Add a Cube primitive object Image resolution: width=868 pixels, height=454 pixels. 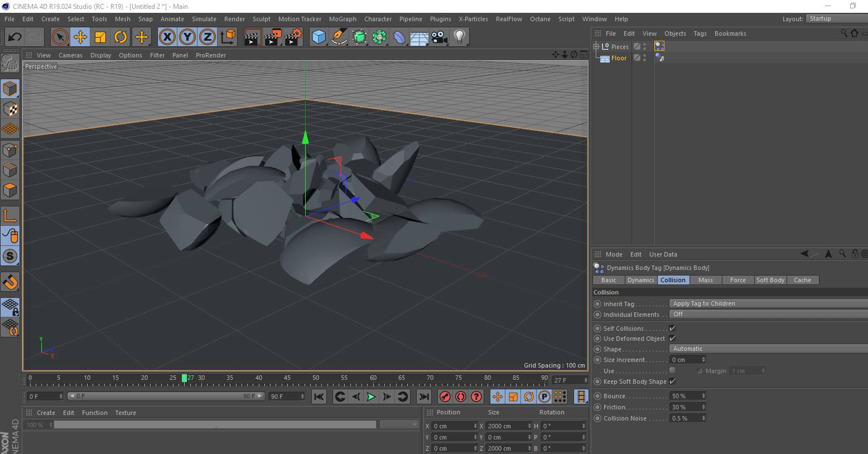pyautogui.click(x=319, y=37)
